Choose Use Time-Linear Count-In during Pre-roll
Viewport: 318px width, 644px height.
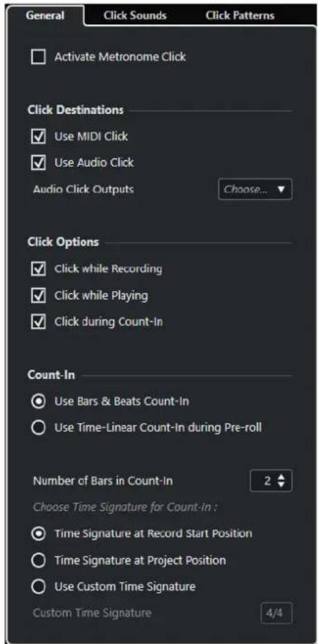click(38, 427)
